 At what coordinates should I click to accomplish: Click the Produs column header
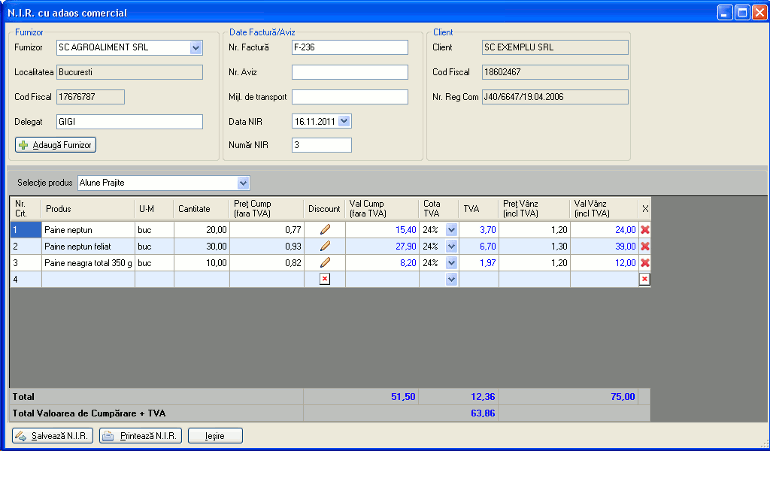click(88, 209)
